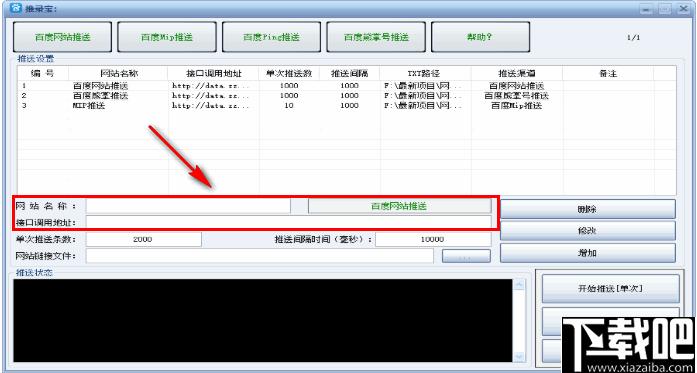Click the 推录宝 app icon in title bar

tap(16, 8)
